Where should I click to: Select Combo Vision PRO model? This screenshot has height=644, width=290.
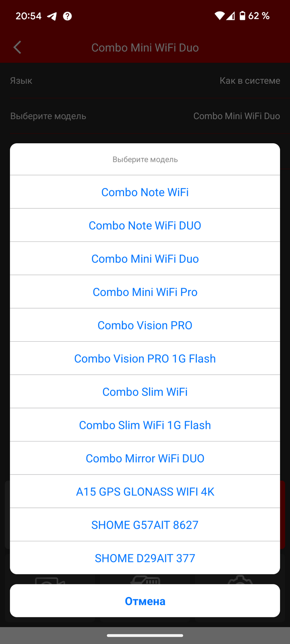coord(145,325)
